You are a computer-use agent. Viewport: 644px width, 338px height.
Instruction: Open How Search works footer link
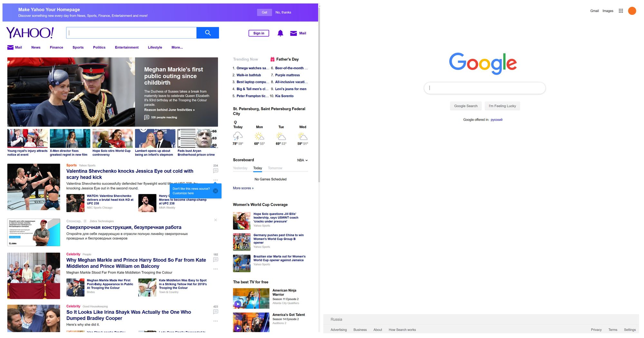click(x=402, y=330)
